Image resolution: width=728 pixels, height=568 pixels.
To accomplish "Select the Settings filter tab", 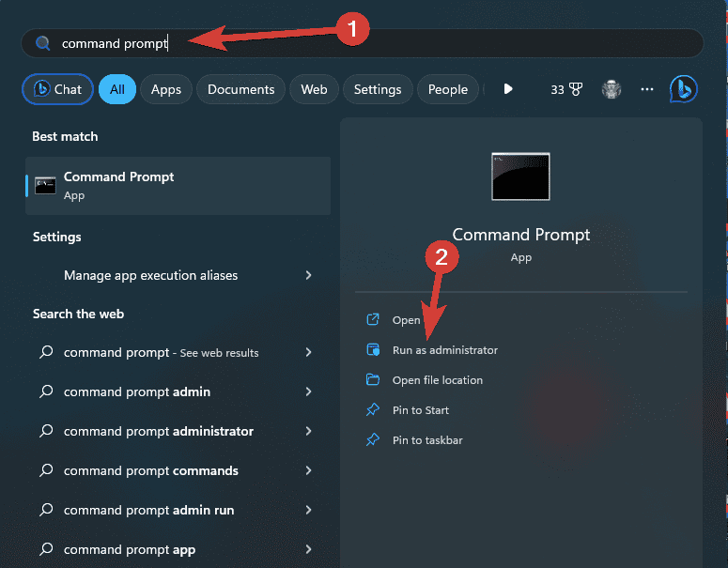I will (x=378, y=89).
